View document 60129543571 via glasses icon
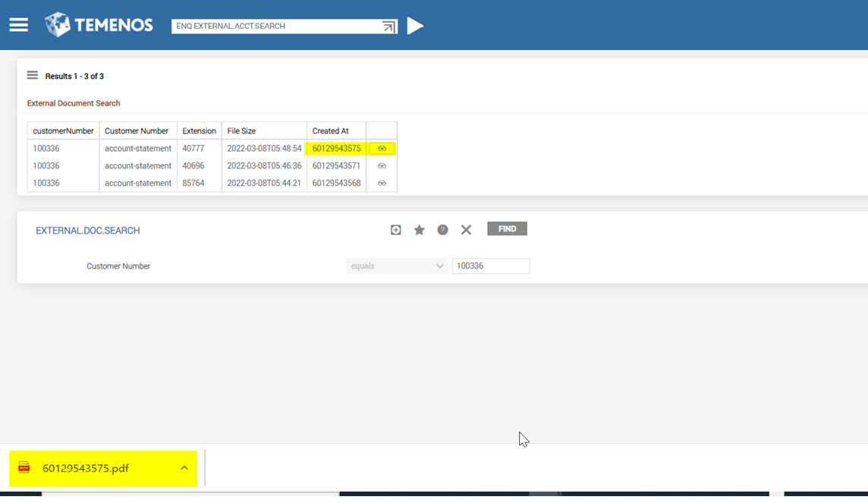The width and height of the screenshot is (868, 503). (x=382, y=166)
